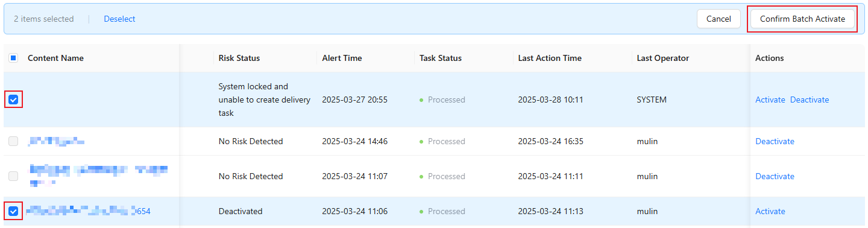
Task: Click the Task Status column header
Action: (441, 59)
